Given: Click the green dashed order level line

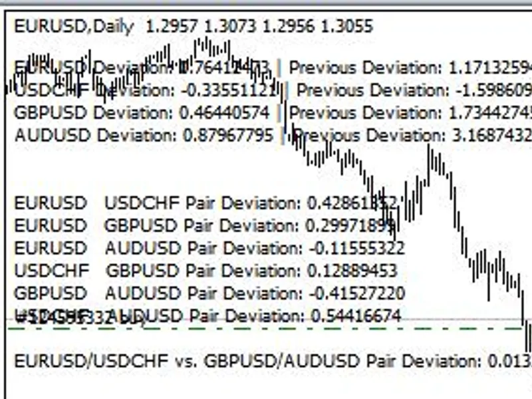Looking at the screenshot, I should 265,329.
